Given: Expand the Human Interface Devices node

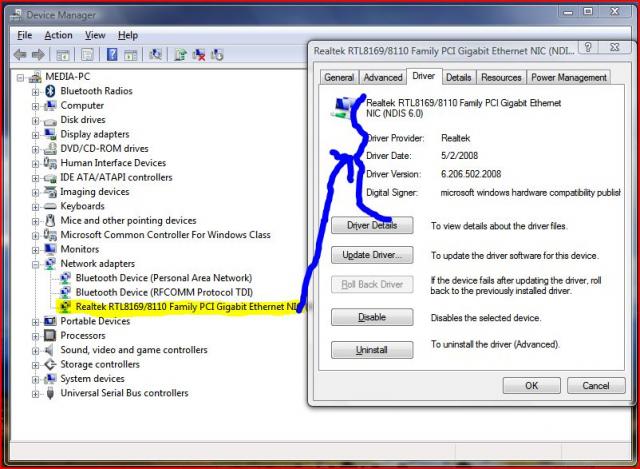Looking at the screenshot, I should [x=36, y=164].
